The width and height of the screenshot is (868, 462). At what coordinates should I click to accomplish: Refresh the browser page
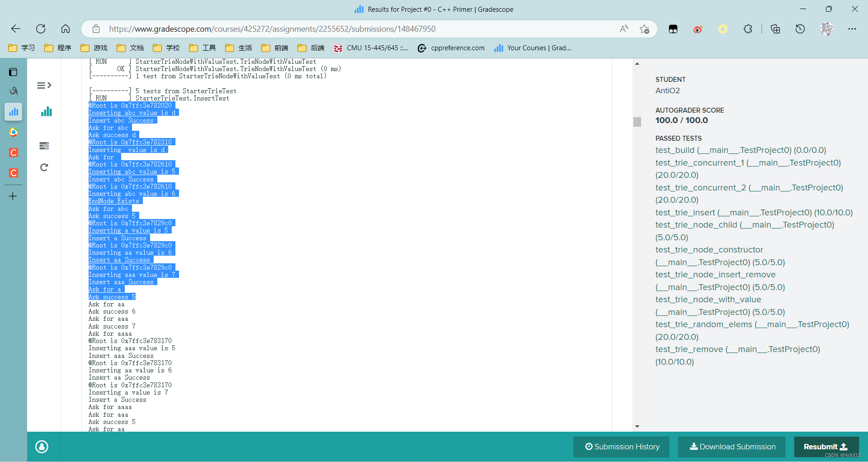click(x=41, y=29)
